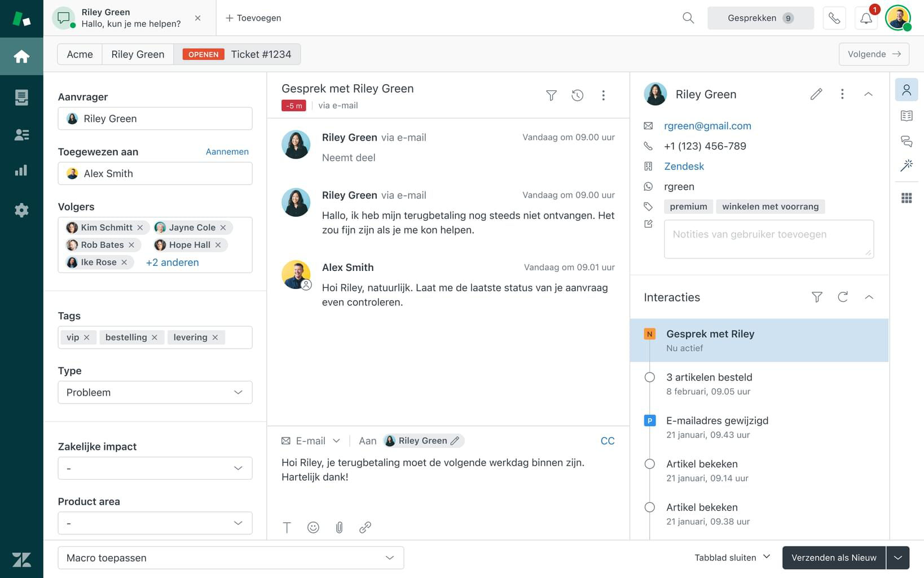
Task: Open the notifications bell icon
Action: [x=866, y=18]
